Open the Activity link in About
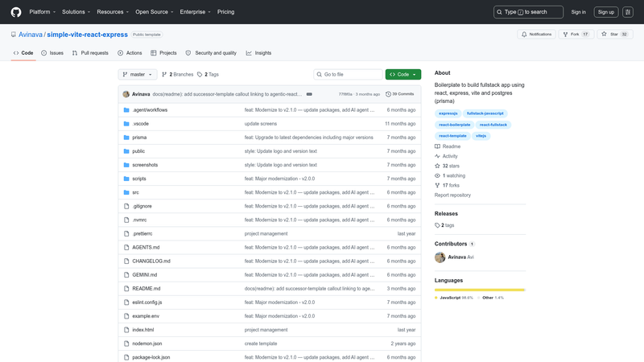The height and width of the screenshot is (362, 644). point(446,156)
